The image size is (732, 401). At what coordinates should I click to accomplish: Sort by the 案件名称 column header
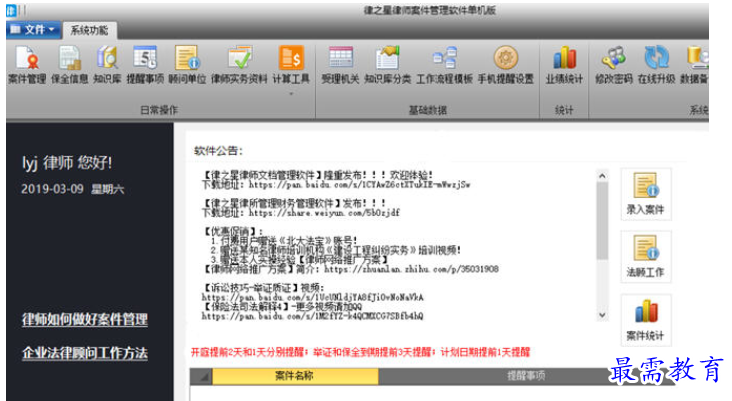(295, 376)
